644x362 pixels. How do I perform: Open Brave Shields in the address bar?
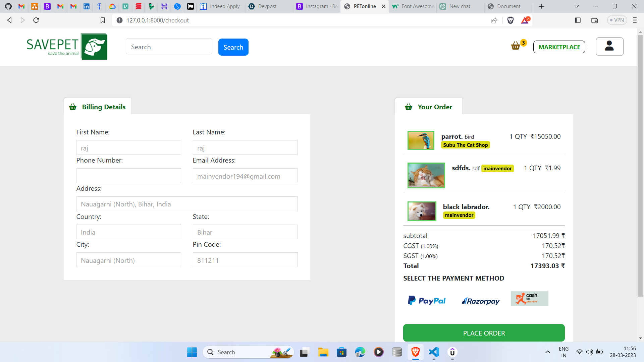tap(511, 20)
